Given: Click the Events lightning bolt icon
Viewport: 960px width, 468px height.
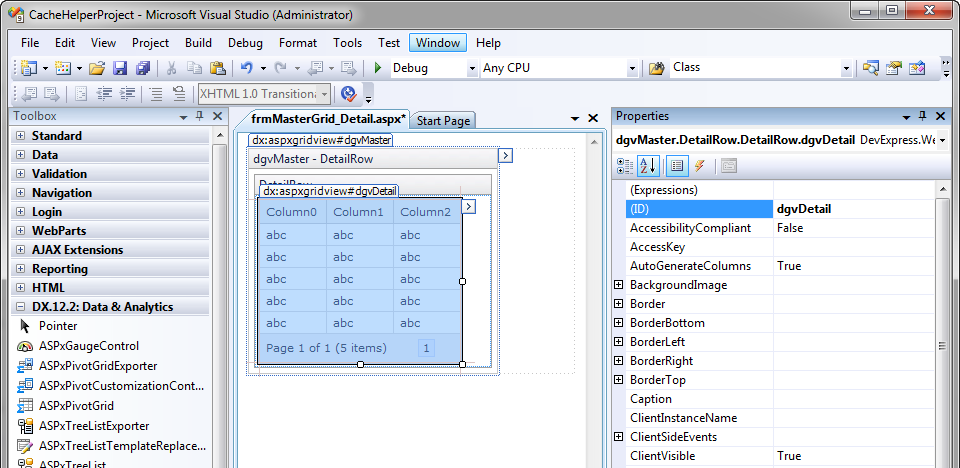Looking at the screenshot, I should click(699, 166).
